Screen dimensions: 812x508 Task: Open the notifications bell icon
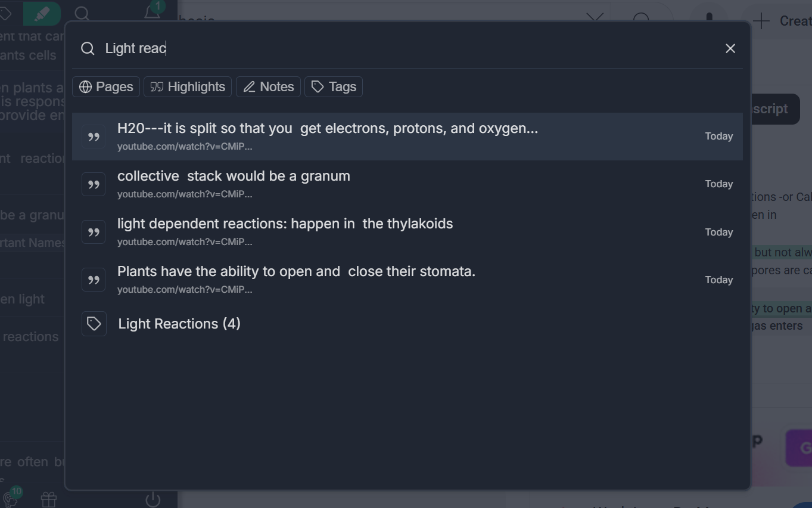tap(153, 12)
